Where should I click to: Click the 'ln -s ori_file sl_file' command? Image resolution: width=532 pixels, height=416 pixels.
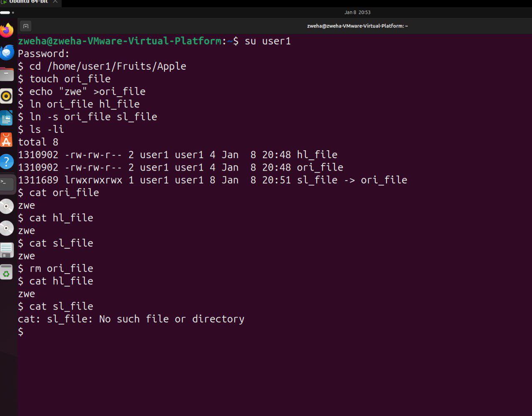pyautogui.click(x=93, y=117)
